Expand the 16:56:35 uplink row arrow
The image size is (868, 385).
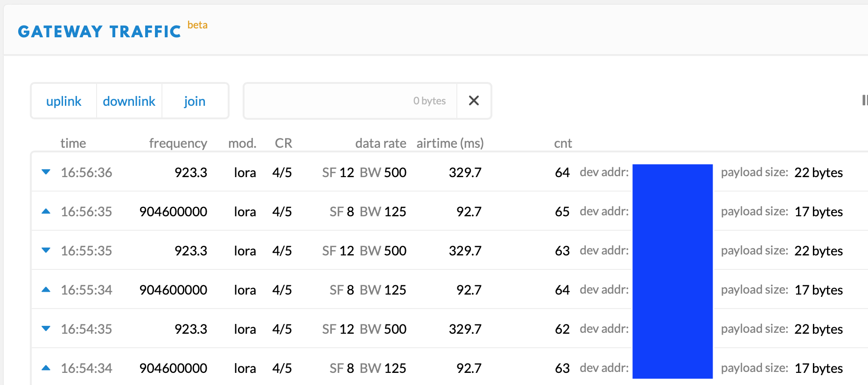[x=46, y=211]
